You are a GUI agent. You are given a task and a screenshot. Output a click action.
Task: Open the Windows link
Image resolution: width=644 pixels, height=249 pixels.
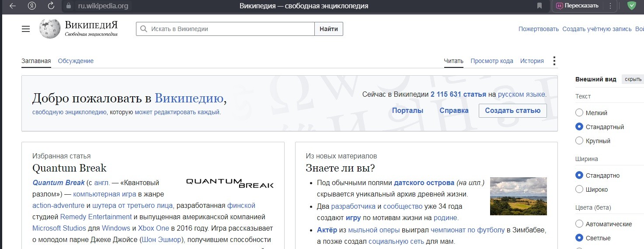116,228
